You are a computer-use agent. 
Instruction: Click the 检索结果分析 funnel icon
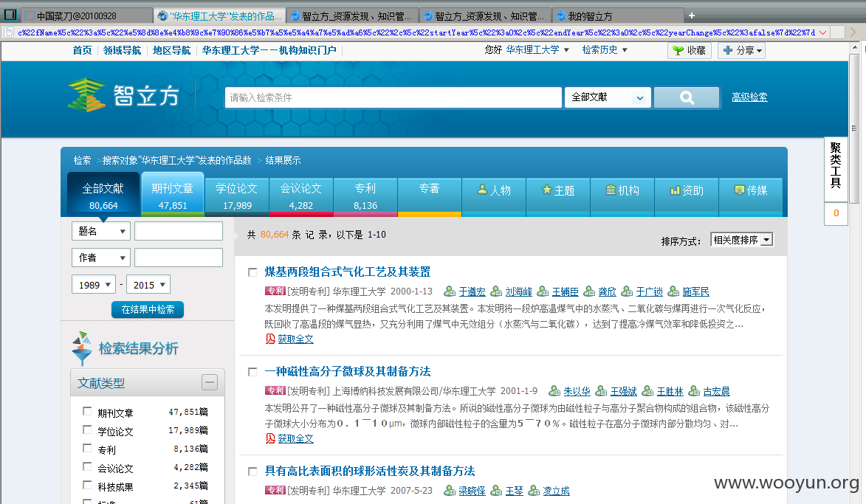click(x=82, y=348)
